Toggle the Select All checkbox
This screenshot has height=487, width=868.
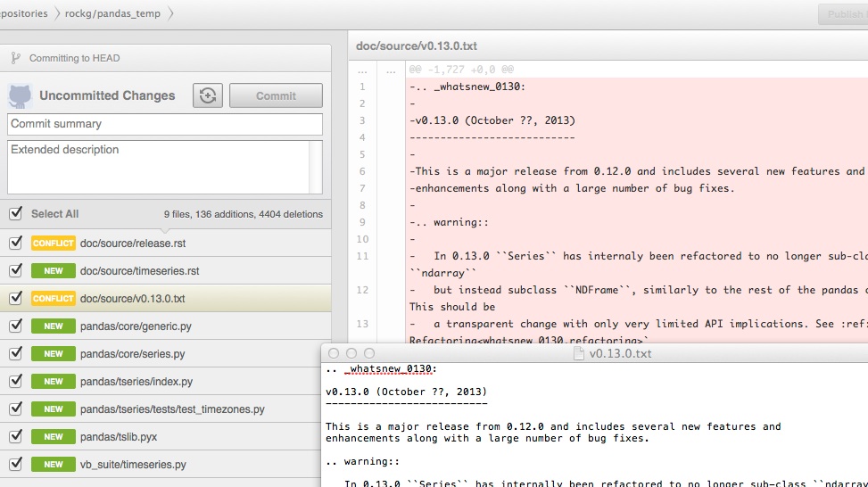point(15,213)
